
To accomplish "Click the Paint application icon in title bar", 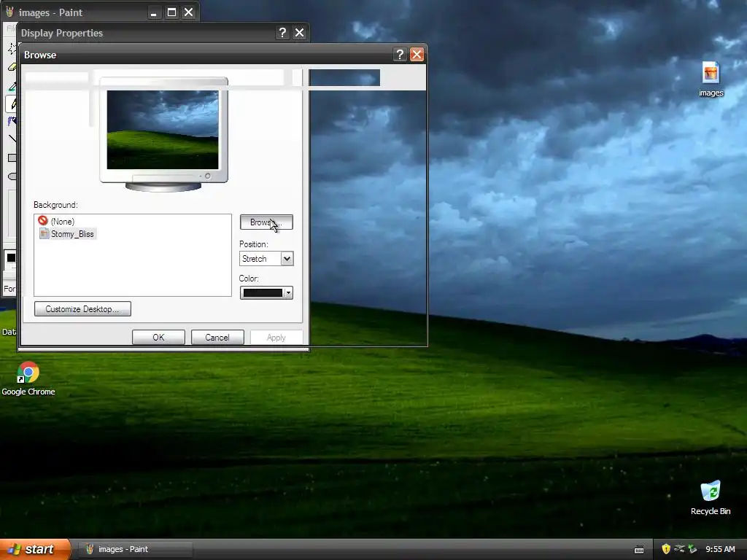I will click(x=9, y=12).
